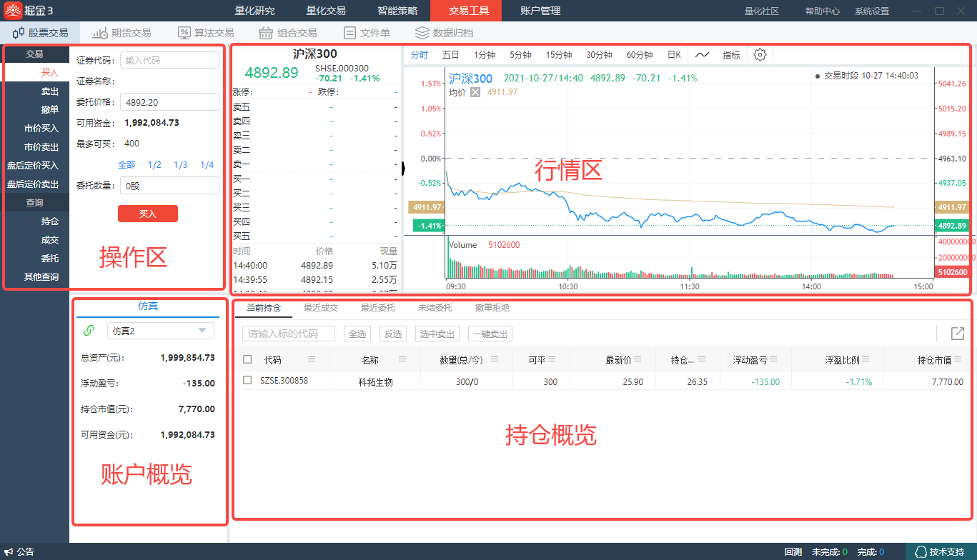977x560 pixels.
Task: Switch to 智能策略 top menu
Action: [x=397, y=11]
